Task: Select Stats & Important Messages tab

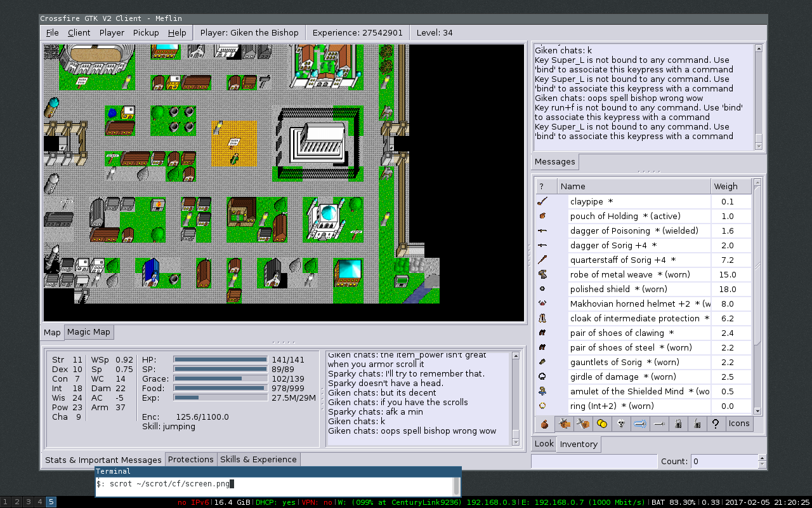Action: point(103,460)
